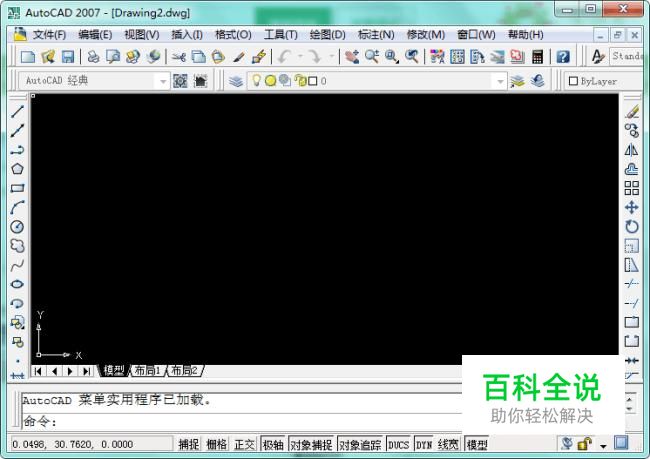Open the QuickCalc calculator
This screenshot has height=459, width=650.
click(537, 56)
